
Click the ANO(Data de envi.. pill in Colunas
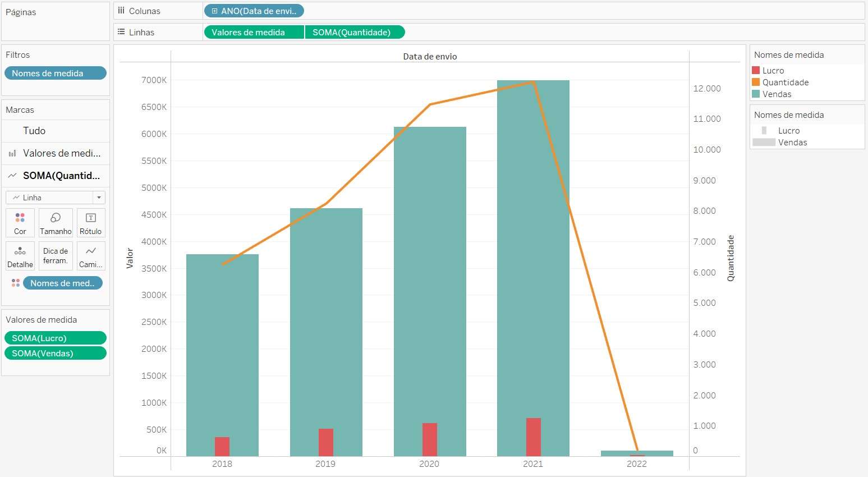(254, 11)
